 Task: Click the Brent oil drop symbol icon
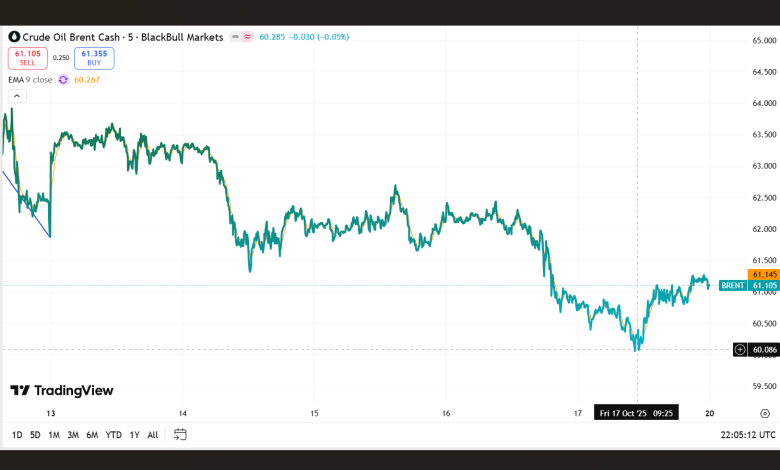[x=14, y=36]
